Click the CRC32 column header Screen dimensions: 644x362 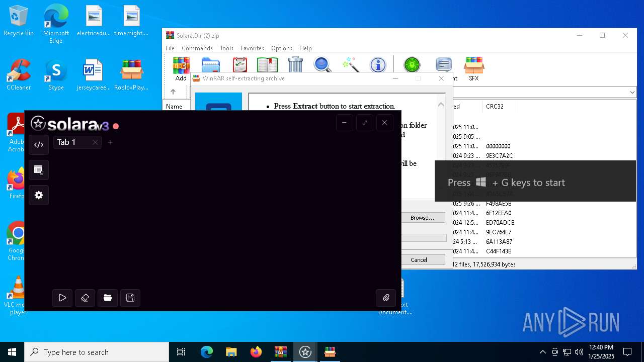coord(500,107)
